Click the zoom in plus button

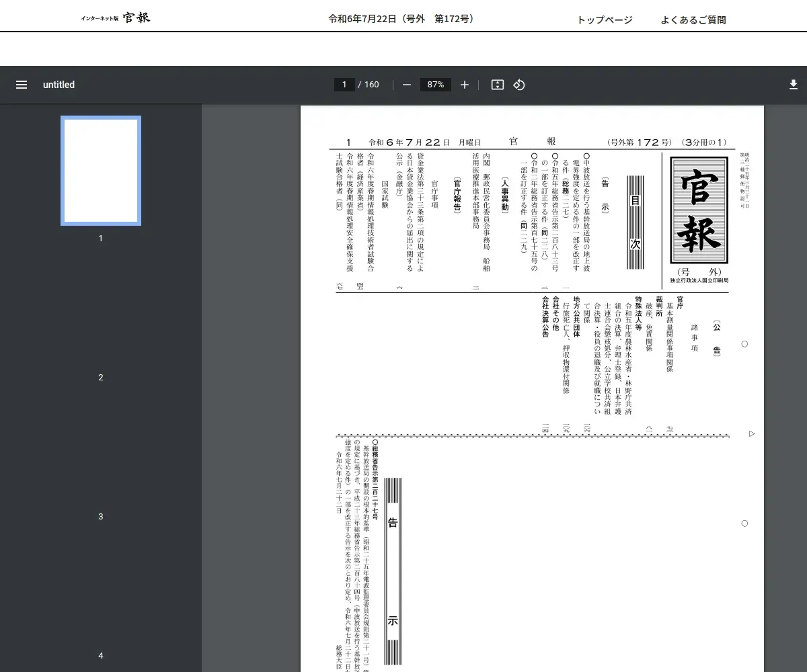tap(465, 85)
